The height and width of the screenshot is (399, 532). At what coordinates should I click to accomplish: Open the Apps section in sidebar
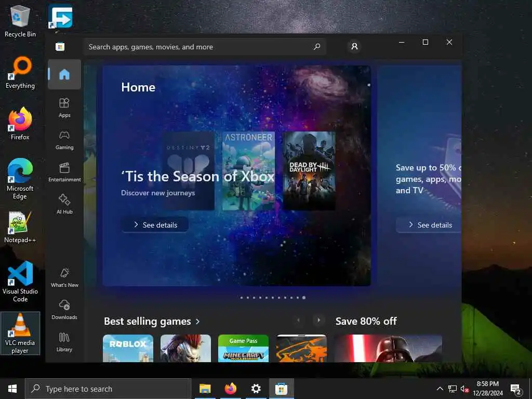64,108
